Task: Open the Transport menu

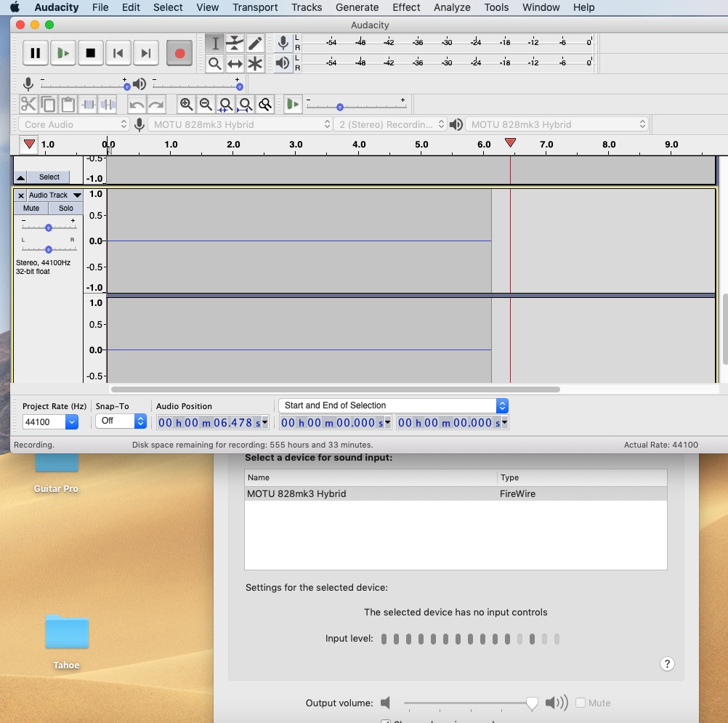Action: click(255, 7)
